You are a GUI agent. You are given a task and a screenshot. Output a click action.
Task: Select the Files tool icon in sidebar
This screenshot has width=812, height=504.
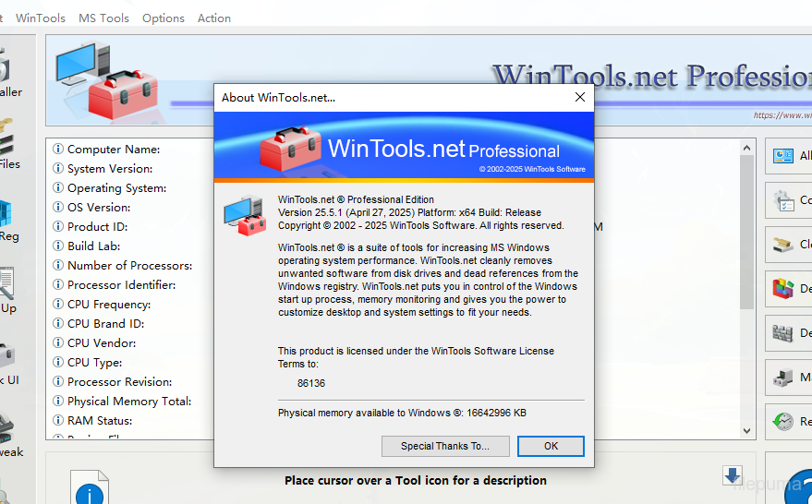click(6, 138)
